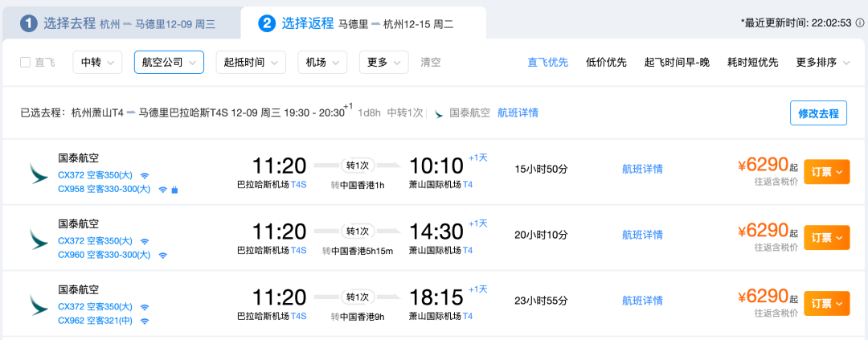
Task: Open 订票 dropdown for 10:10 arrival flight
Action: point(826,172)
